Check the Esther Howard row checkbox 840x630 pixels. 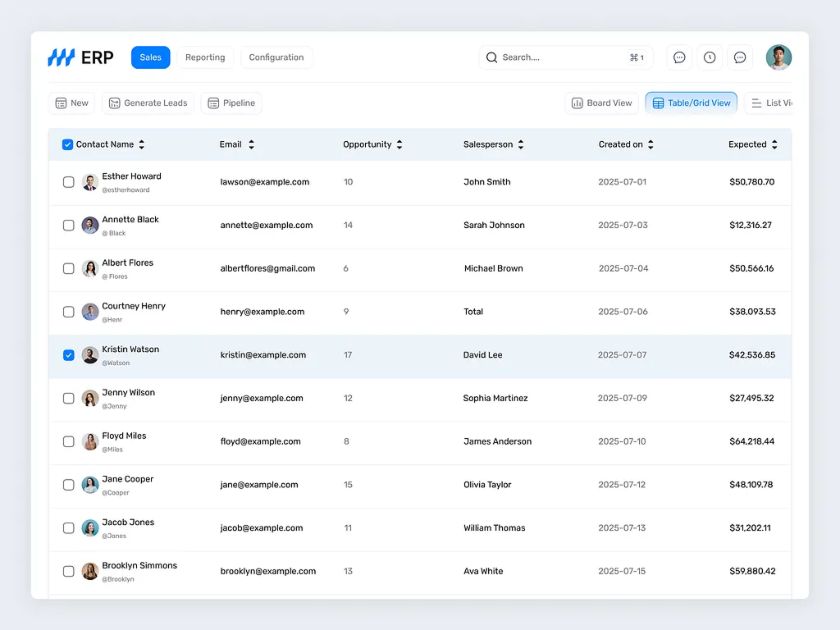(68, 181)
